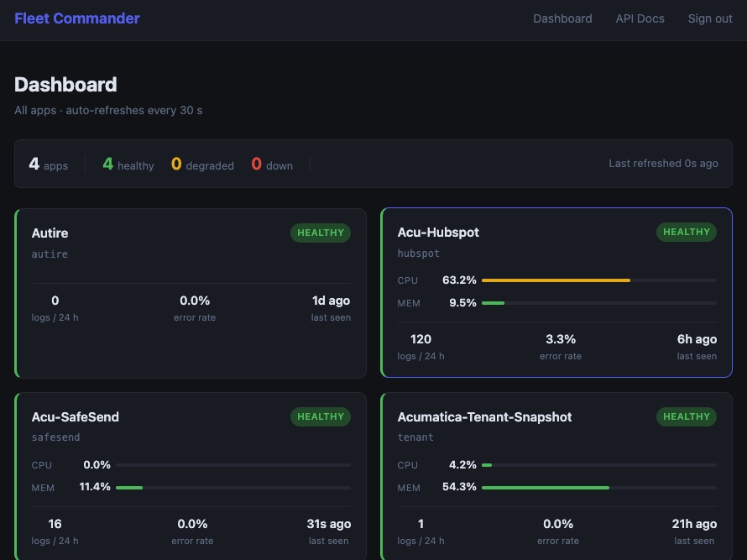Click the "tenant" slug text
This screenshot has height=560, width=747.
(415, 437)
